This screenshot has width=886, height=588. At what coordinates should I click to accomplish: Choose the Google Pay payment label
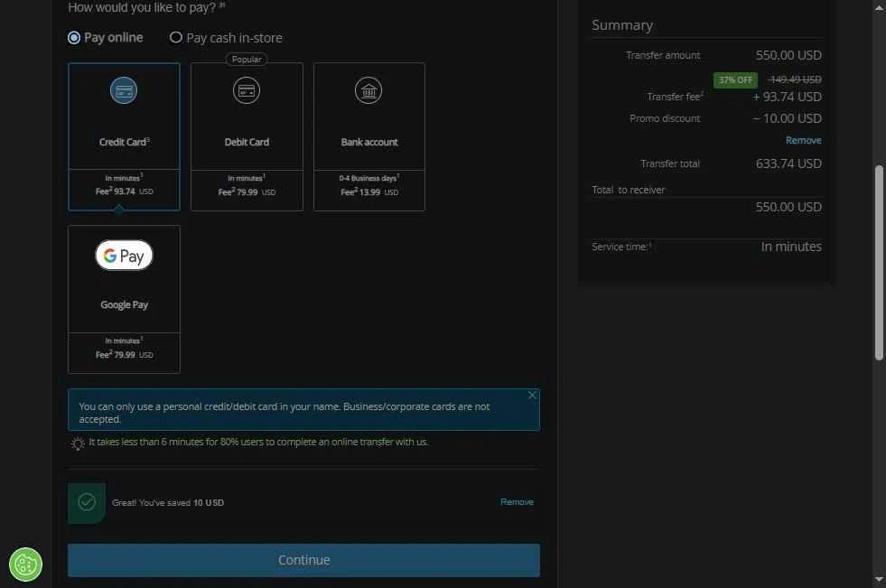(x=125, y=305)
